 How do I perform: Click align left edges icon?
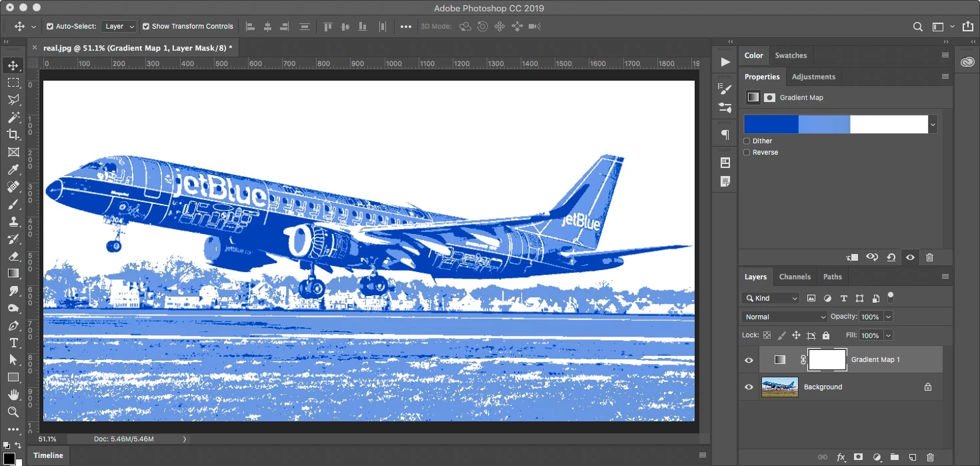(251, 27)
